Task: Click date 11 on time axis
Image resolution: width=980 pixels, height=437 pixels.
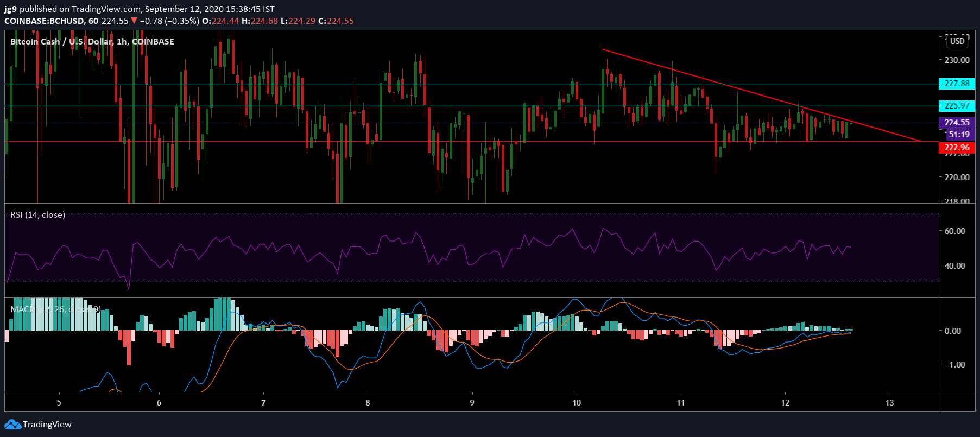Action: tap(681, 403)
